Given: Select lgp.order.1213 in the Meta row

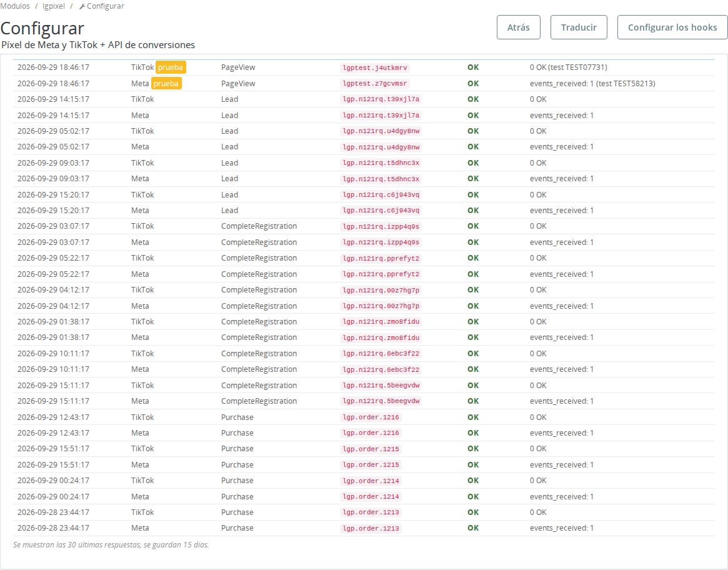Looking at the screenshot, I should (x=371, y=528).
